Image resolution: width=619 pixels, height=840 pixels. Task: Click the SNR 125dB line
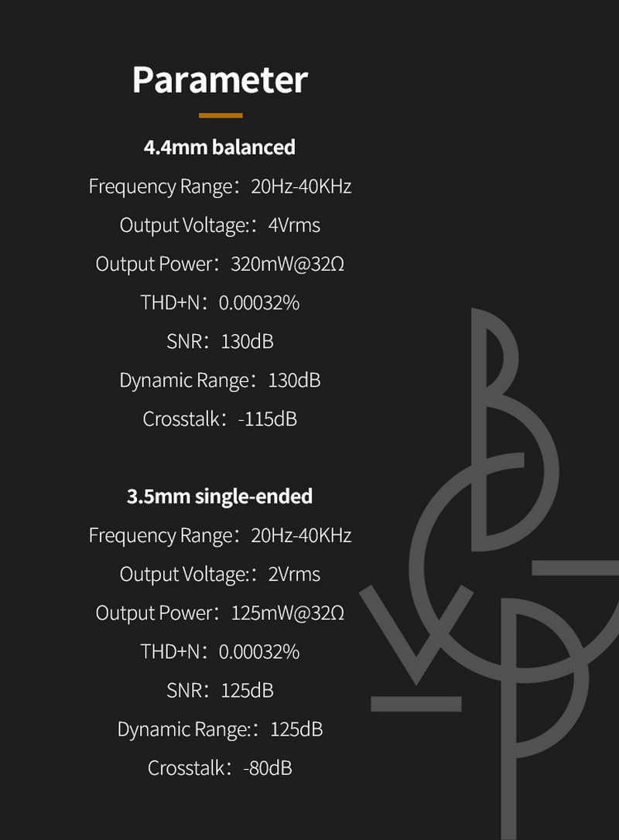pos(220,690)
